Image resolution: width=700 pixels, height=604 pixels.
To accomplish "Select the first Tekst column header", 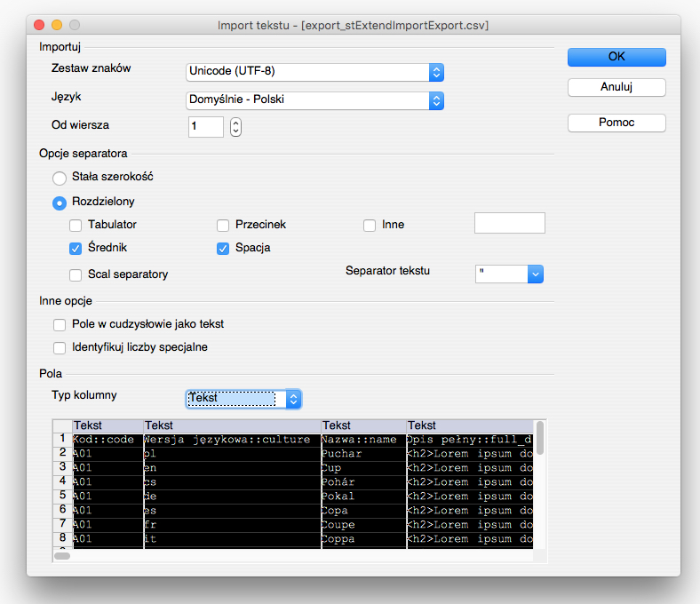I will pyautogui.click(x=107, y=425).
